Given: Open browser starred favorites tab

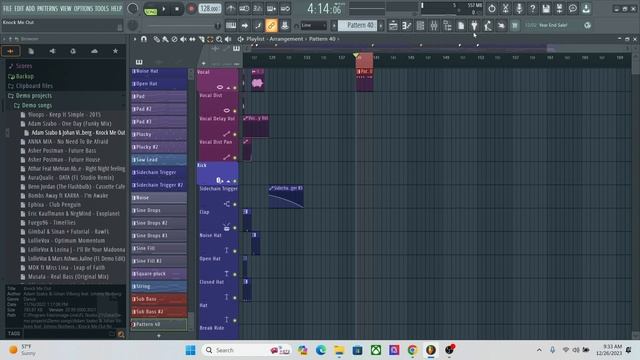Looking at the screenshot, I should coord(116,51).
